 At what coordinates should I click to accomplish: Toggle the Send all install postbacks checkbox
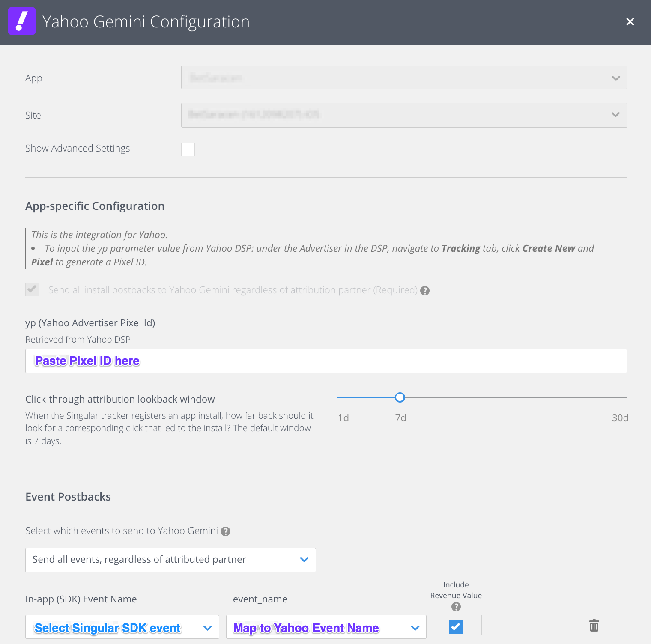tap(32, 289)
